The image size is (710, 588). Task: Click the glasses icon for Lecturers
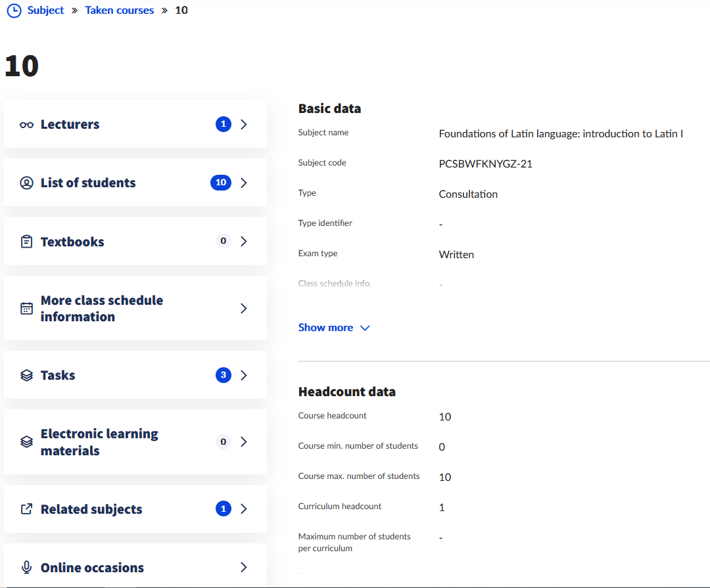click(26, 125)
